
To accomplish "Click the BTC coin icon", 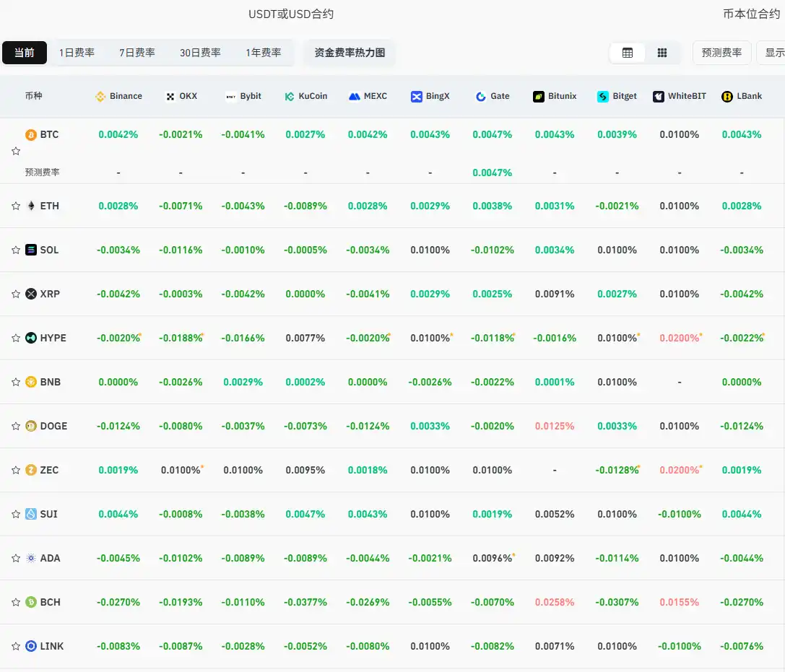I will (x=30, y=134).
